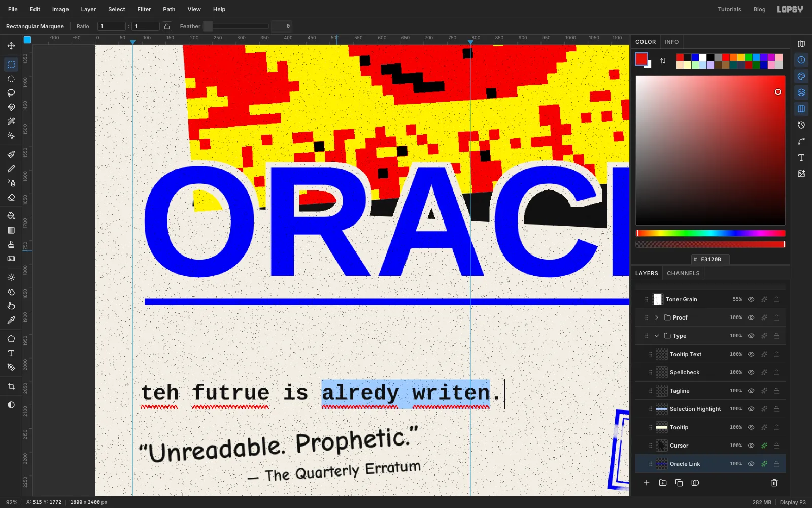Swap foreground and background colors
The image size is (812, 508).
(x=663, y=61)
